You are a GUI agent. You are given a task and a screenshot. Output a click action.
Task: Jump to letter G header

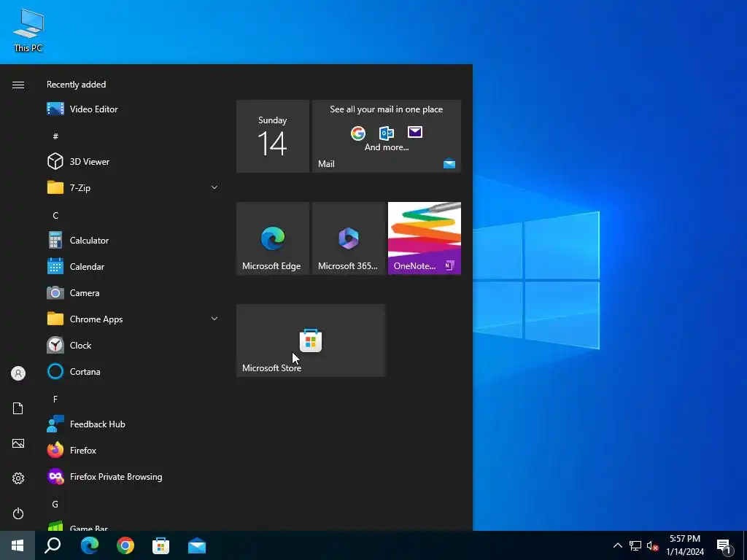pyautogui.click(x=55, y=504)
